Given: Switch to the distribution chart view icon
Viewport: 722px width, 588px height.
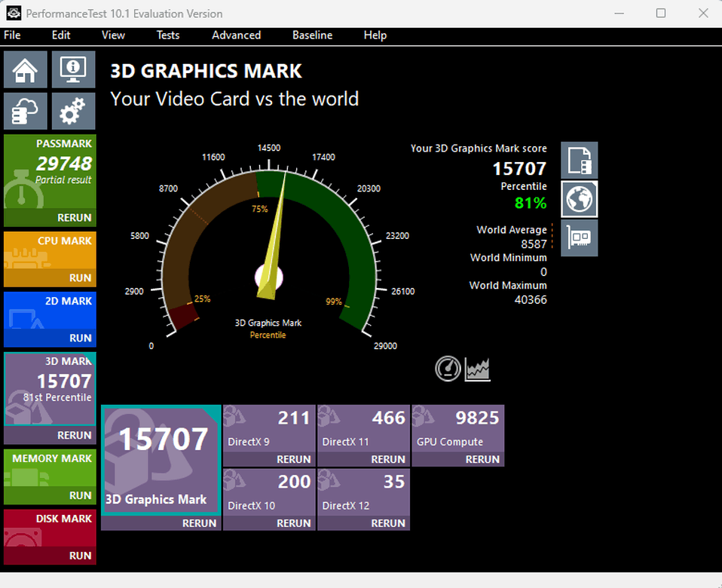Looking at the screenshot, I should 478,369.
